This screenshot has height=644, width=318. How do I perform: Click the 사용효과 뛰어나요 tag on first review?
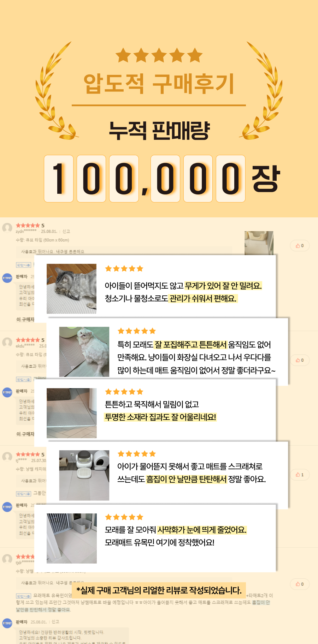tap(37, 252)
